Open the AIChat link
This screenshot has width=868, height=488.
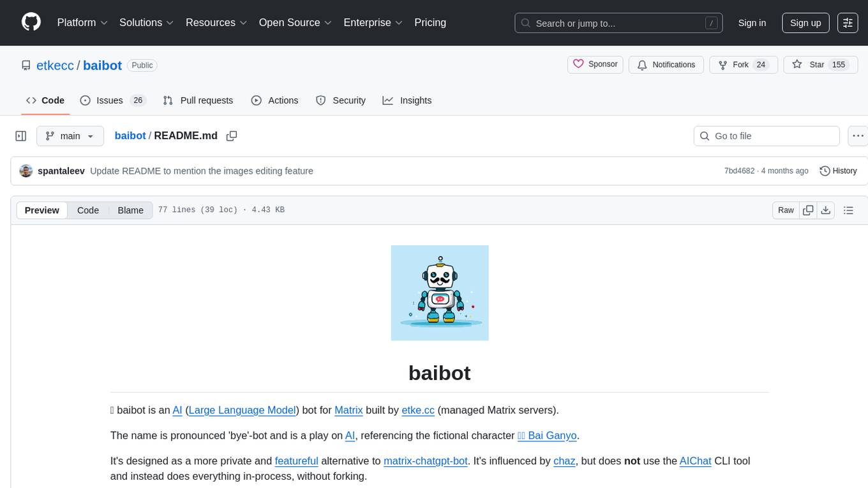(x=696, y=461)
